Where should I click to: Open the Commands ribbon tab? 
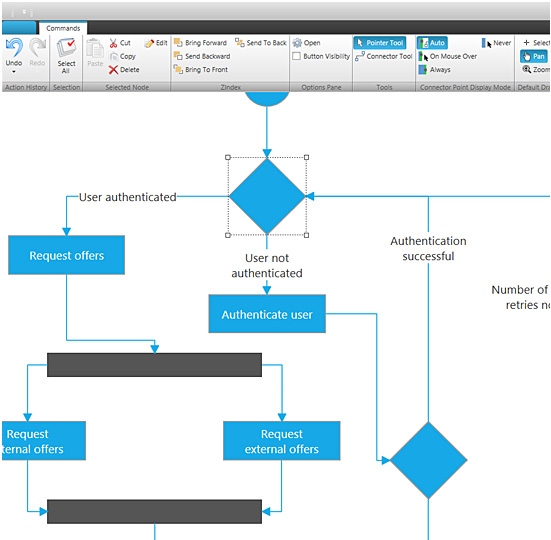[63, 28]
